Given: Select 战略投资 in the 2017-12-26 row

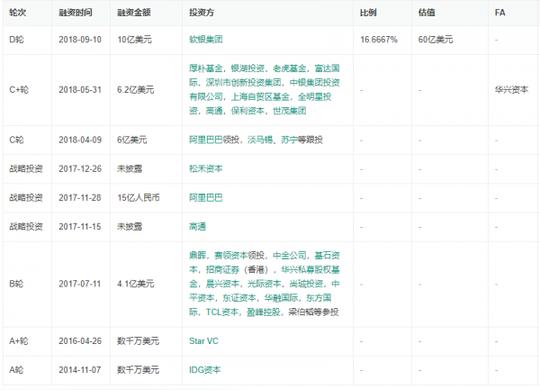Looking at the screenshot, I should pyautogui.click(x=26, y=168).
